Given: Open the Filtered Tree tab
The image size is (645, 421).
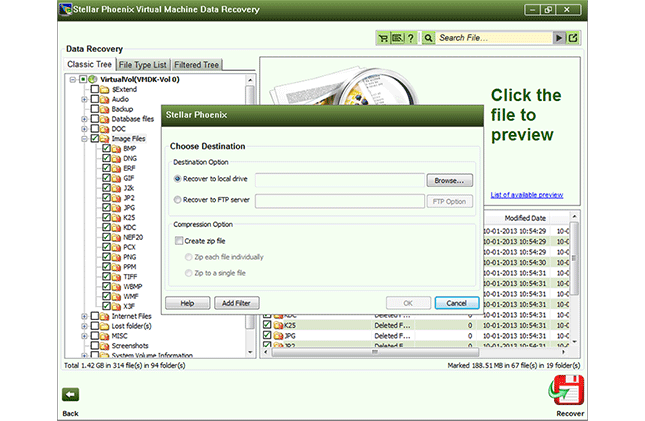Looking at the screenshot, I should pyautogui.click(x=196, y=65).
